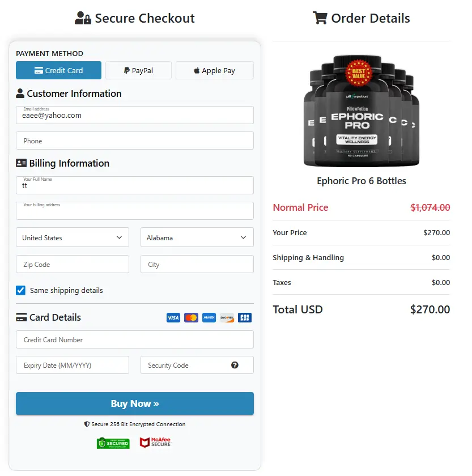Click the green Secured trust badge
This screenshot has width=472, height=476.
(113, 443)
